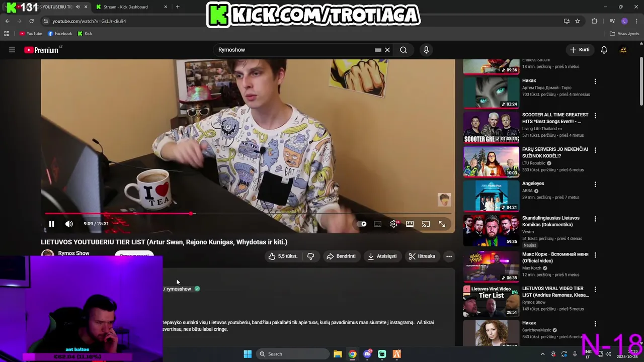Open the Chrome extensions puzzle icon
The width and height of the screenshot is (644, 362).
point(594,21)
